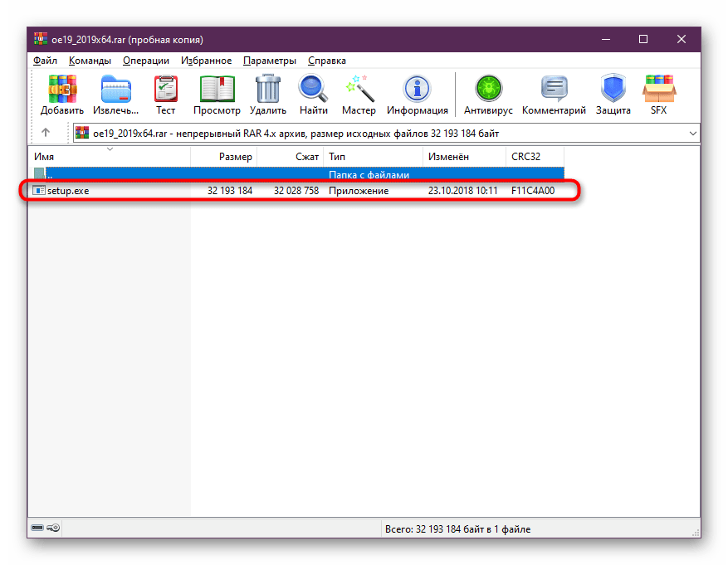
Task: Click the Извлечь (Extract) toolbar icon
Action: [115, 94]
